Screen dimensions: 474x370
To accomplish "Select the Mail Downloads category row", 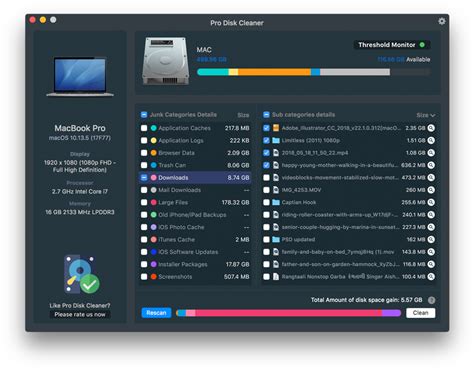I will coord(195,190).
